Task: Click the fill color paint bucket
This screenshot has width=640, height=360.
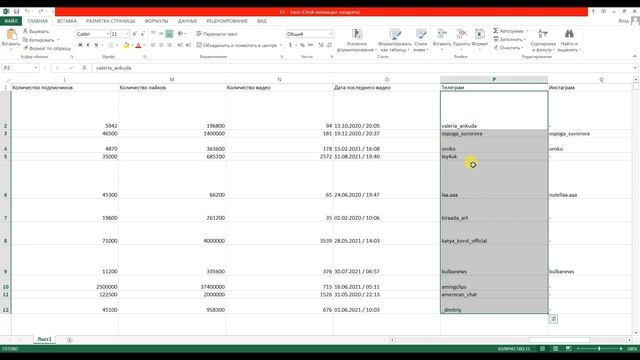Action: [126, 45]
